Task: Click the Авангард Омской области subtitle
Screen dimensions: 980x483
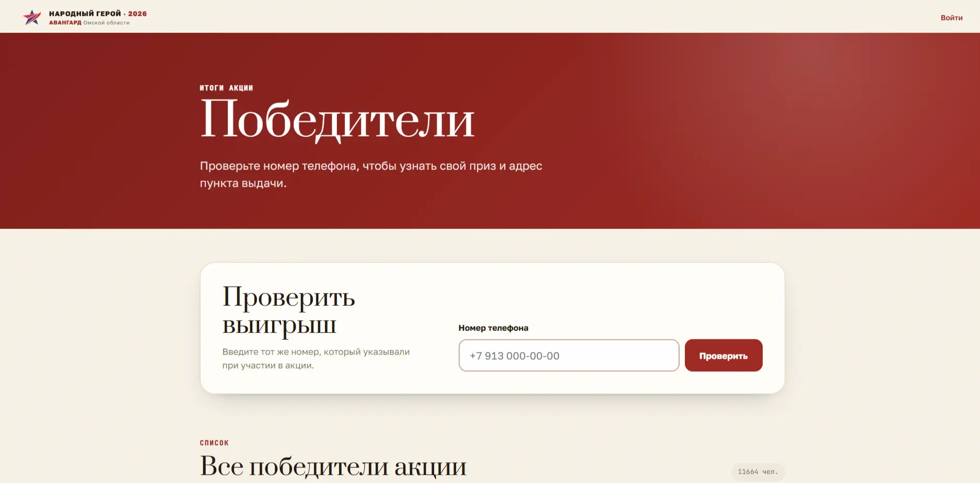Action: (x=89, y=22)
